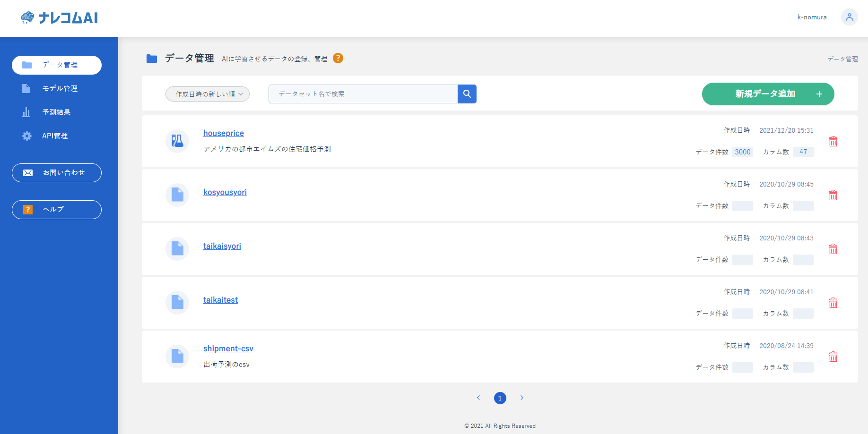This screenshot has width=868, height=434.
Task: Open the 作成日時の新しい順 sort dropdown
Action: (x=207, y=94)
